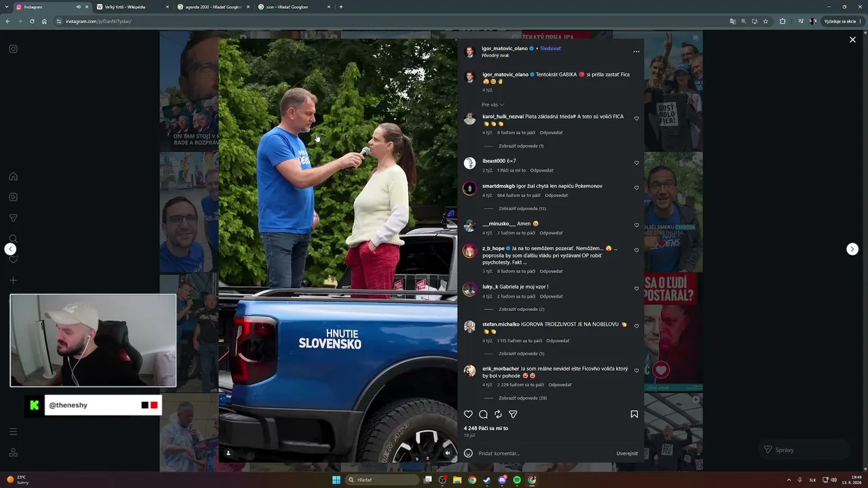Like ___minusko___'s comment
868x488 pixels.
tap(636, 225)
